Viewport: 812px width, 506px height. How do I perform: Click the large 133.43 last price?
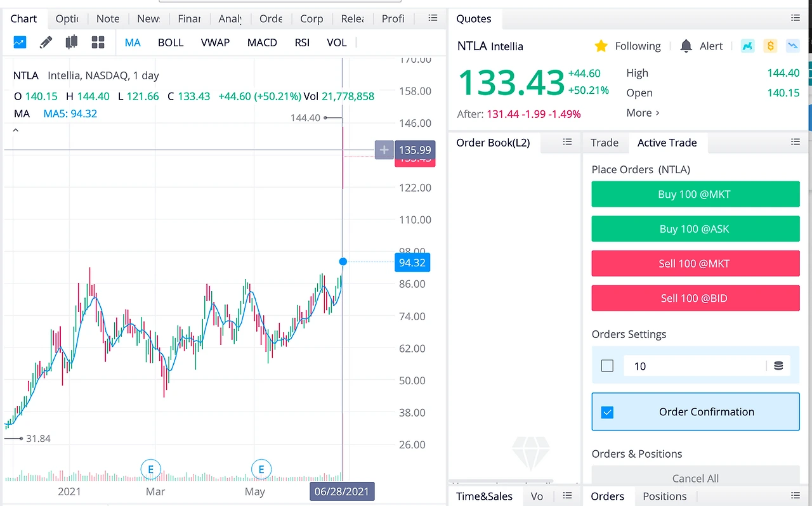point(511,83)
